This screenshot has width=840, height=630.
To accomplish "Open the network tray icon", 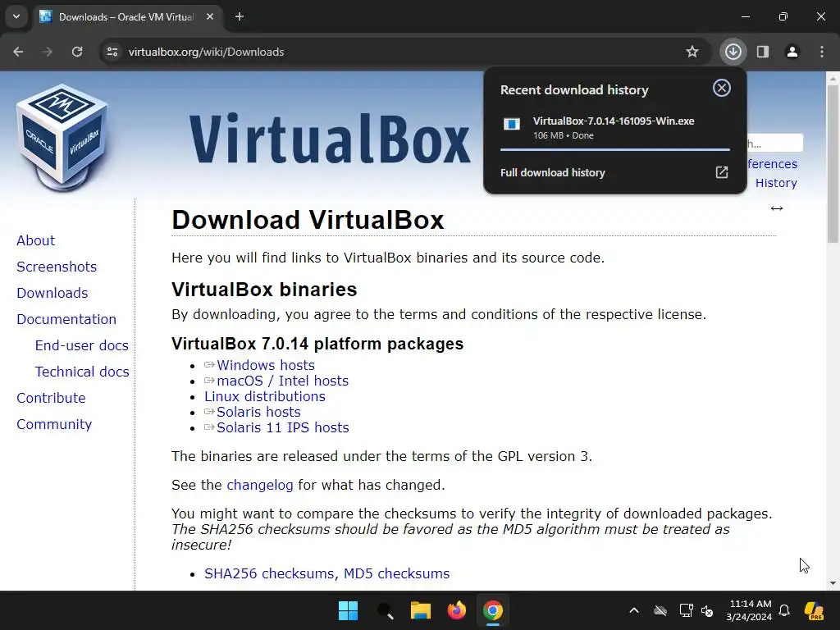I will click(686, 610).
